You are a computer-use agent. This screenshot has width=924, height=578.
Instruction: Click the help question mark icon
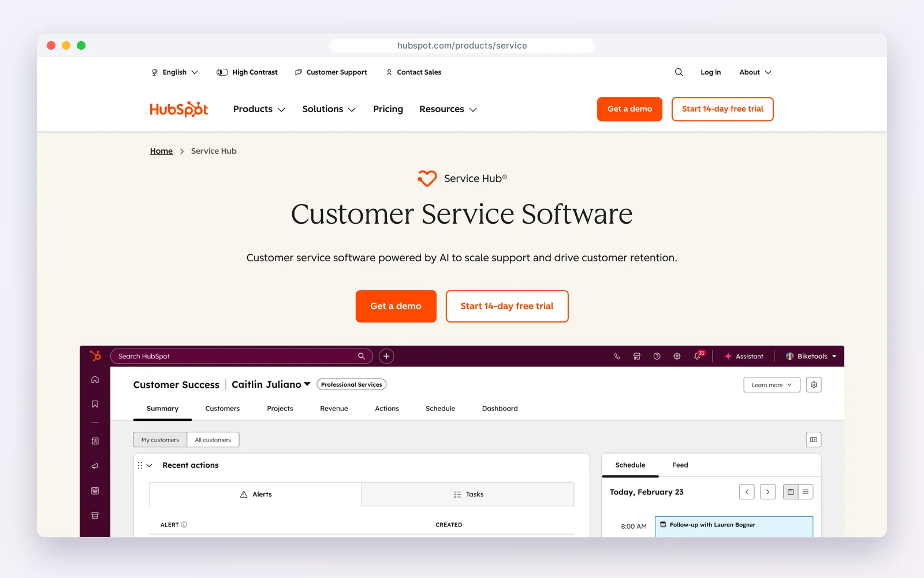click(657, 357)
